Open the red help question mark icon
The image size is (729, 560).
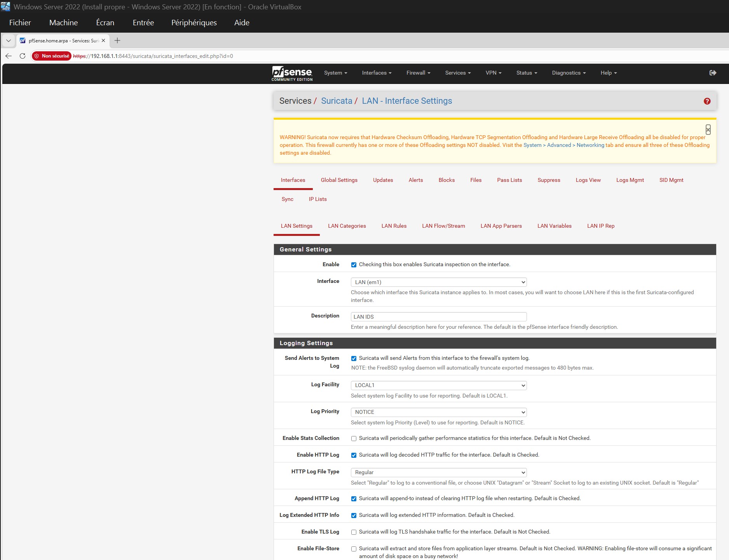(x=707, y=101)
